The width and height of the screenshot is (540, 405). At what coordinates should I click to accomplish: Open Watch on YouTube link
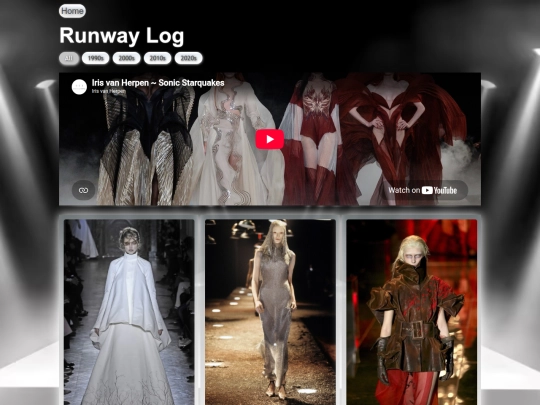(423, 190)
